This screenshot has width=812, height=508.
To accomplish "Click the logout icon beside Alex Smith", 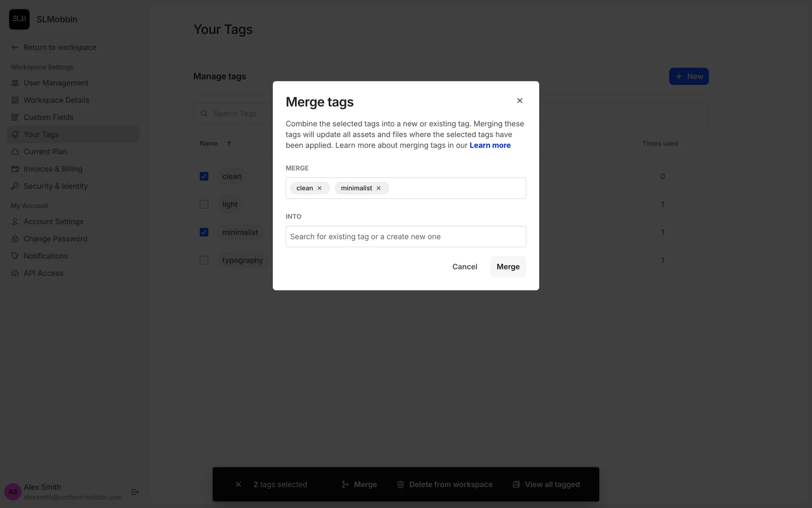I will click(x=135, y=492).
